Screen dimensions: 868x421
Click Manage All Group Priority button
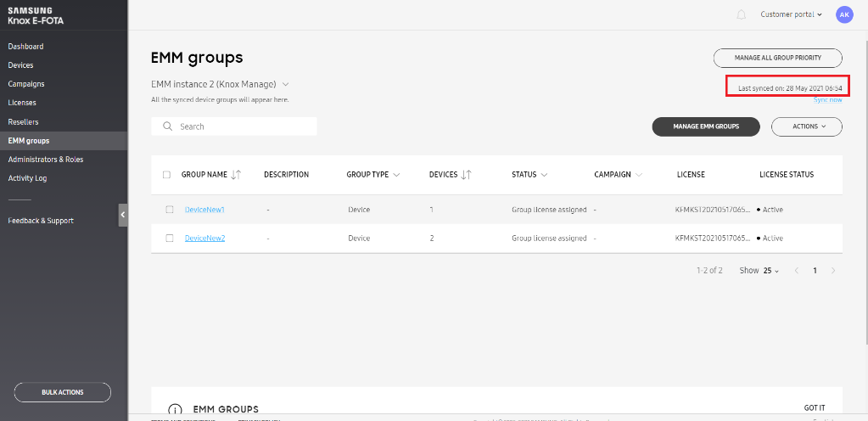(778, 58)
